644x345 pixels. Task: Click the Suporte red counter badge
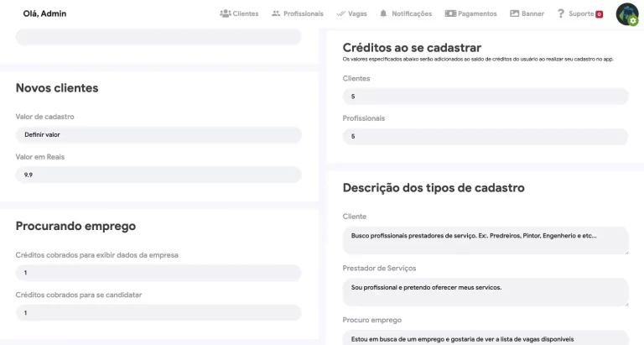tap(600, 14)
